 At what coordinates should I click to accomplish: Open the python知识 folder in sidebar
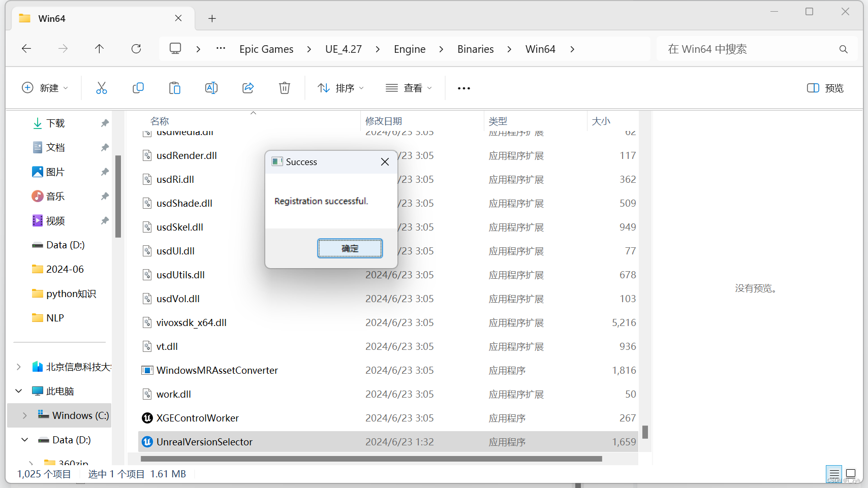click(64, 294)
